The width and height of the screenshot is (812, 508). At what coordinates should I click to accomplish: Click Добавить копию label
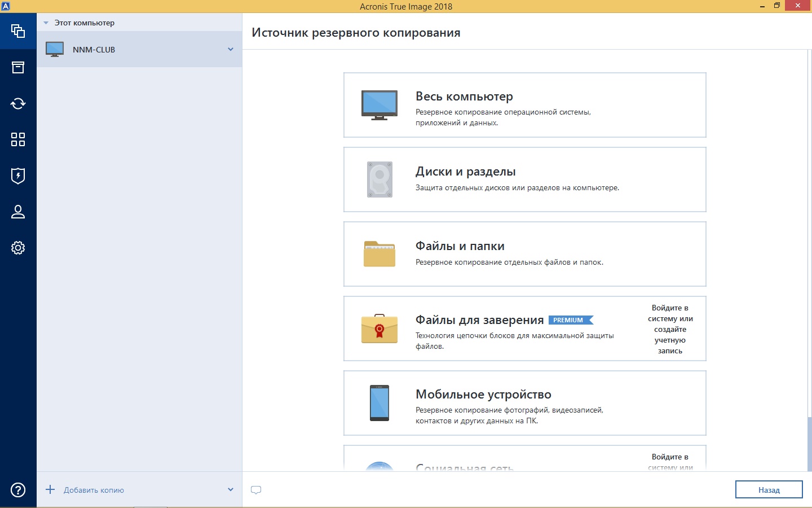click(94, 490)
